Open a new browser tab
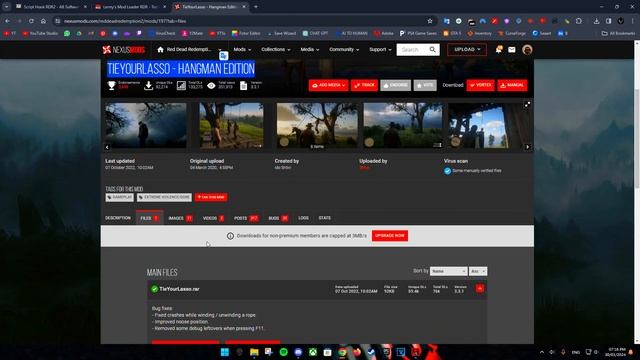 click(x=256, y=7)
